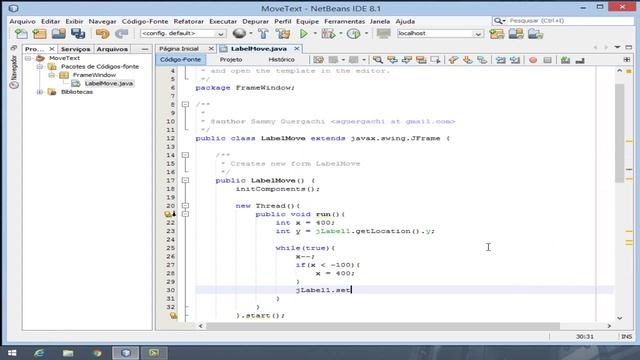Select the Código-Fonte view button
This screenshot has width=640, height=360.
[180, 60]
